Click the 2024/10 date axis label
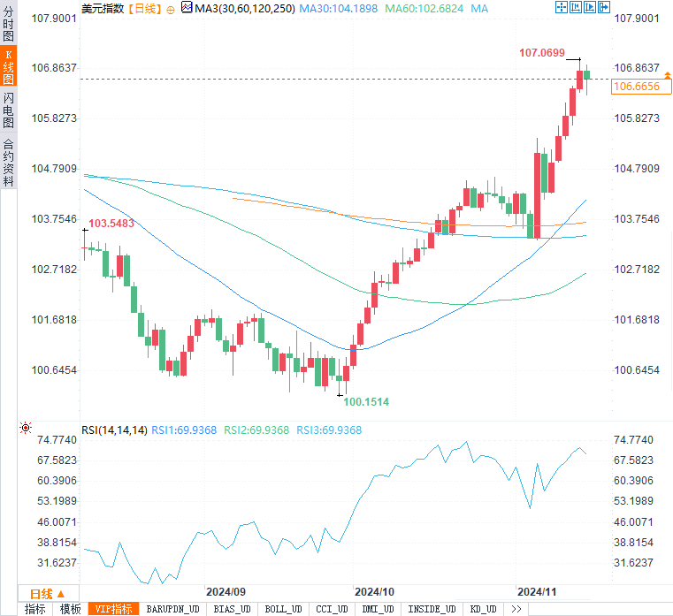The image size is (673, 616). pyautogui.click(x=374, y=592)
